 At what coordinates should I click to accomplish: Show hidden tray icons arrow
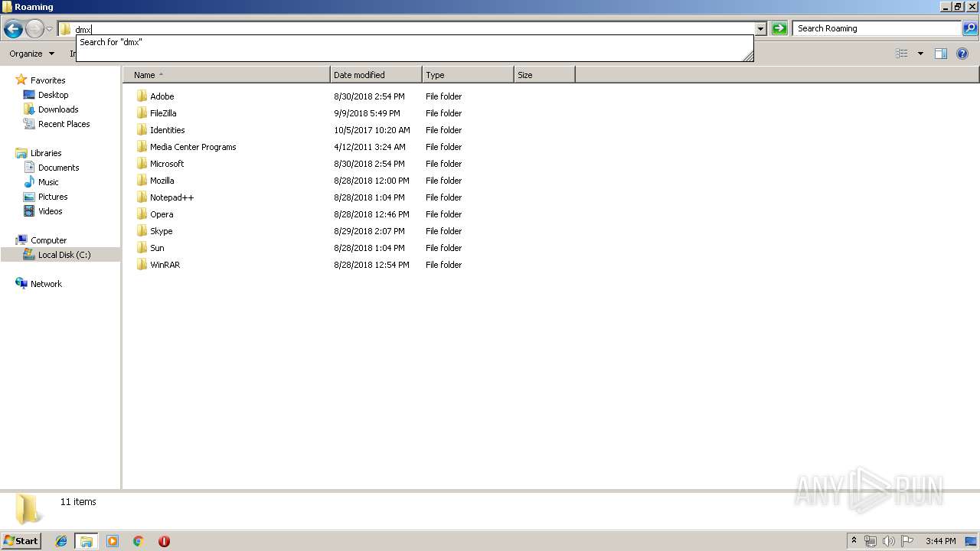point(854,541)
